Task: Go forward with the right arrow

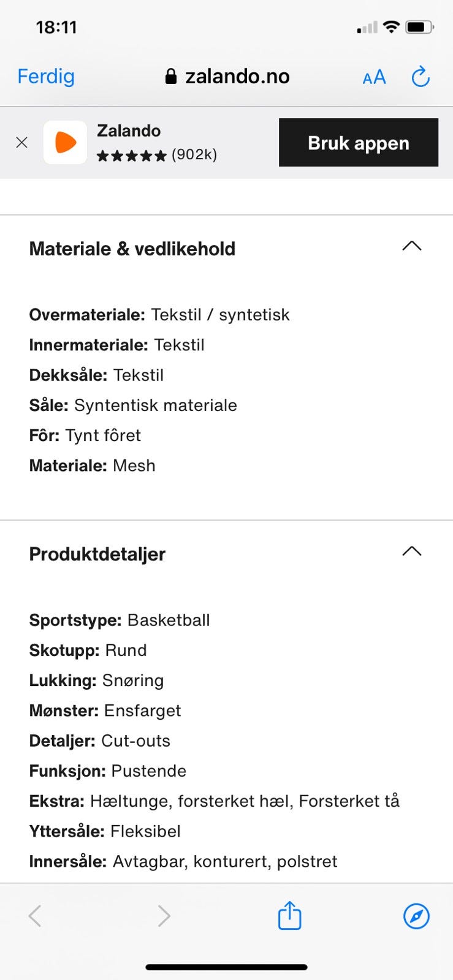Action: pos(164,916)
